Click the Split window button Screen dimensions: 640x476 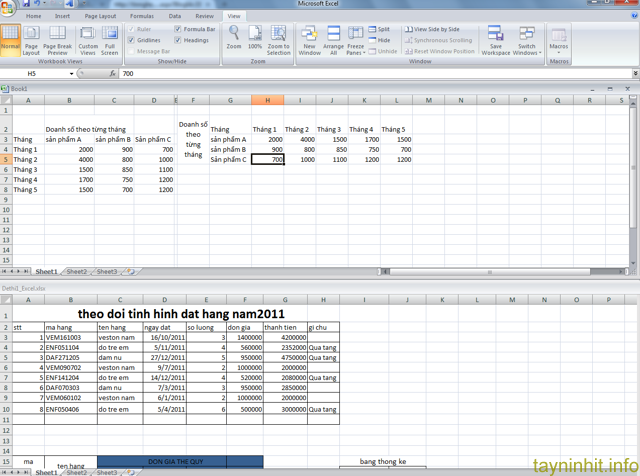(383, 29)
